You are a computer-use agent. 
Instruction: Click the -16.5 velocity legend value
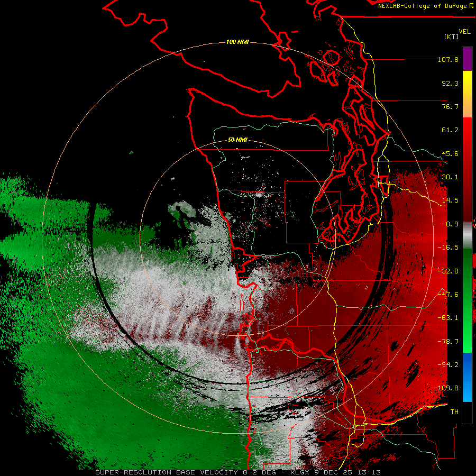448,248
